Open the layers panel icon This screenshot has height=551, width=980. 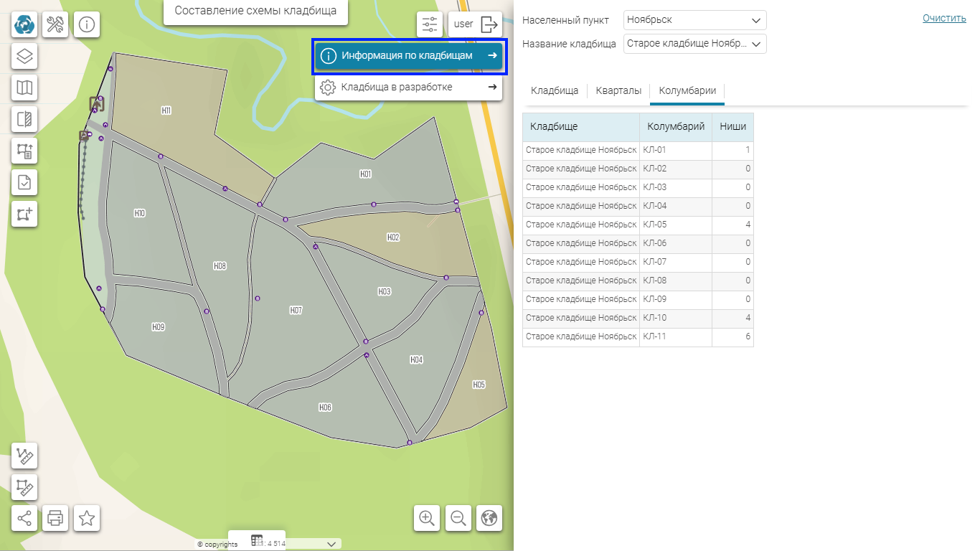coord(24,56)
